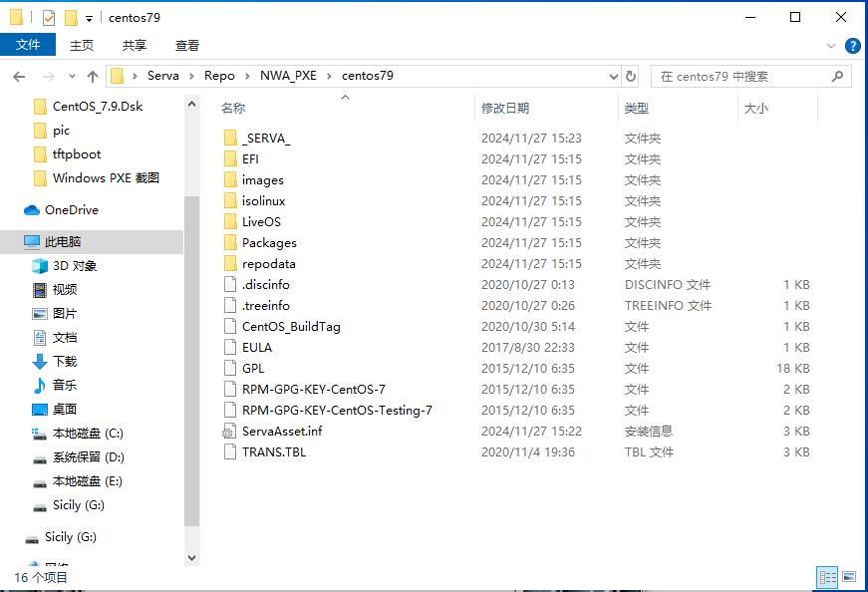The width and height of the screenshot is (868, 592).
Task: Open the address bar history dropdown
Action: click(x=613, y=77)
